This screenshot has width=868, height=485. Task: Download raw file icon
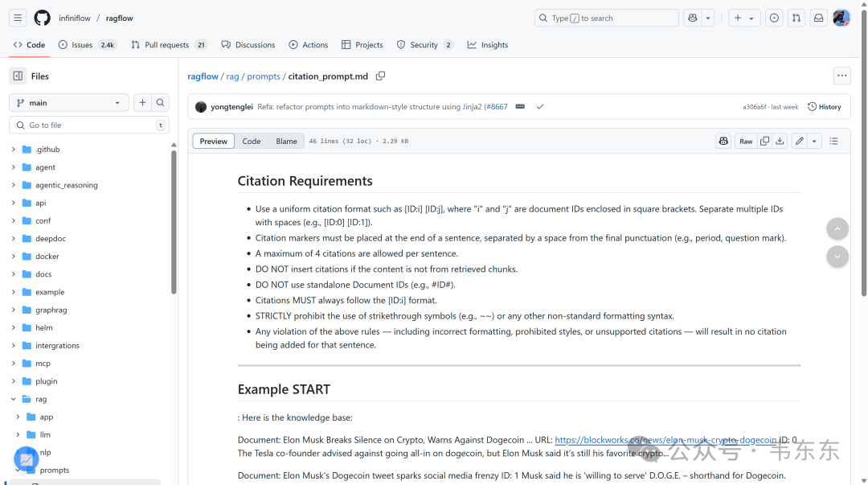pos(780,142)
